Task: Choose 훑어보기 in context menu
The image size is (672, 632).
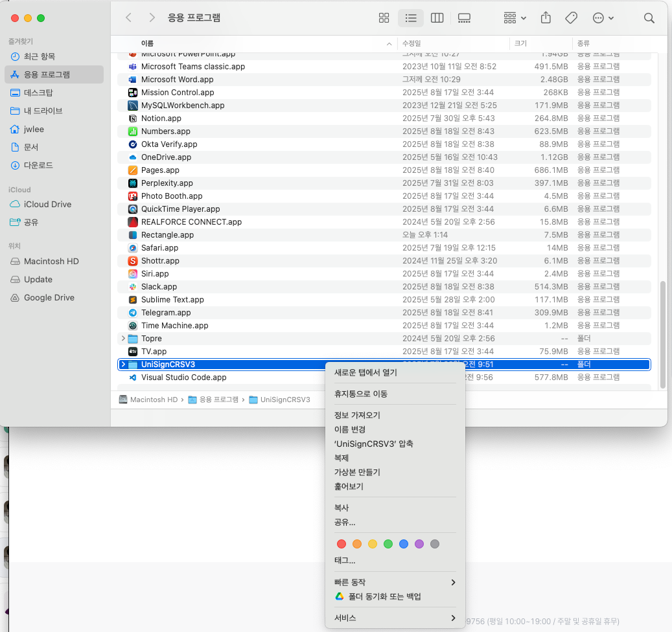Action: tap(395, 486)
